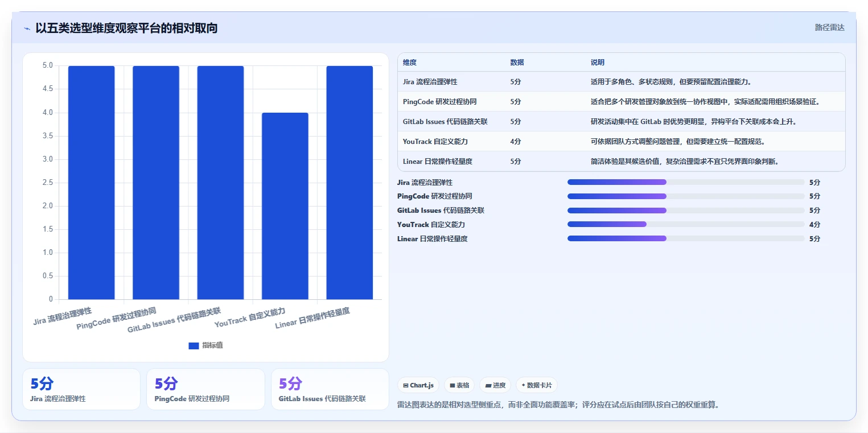Click the PingCode 研发过程协同 bar in the chart
The image size is (868, 433).
pyautogui.click(x=156, y=183)
